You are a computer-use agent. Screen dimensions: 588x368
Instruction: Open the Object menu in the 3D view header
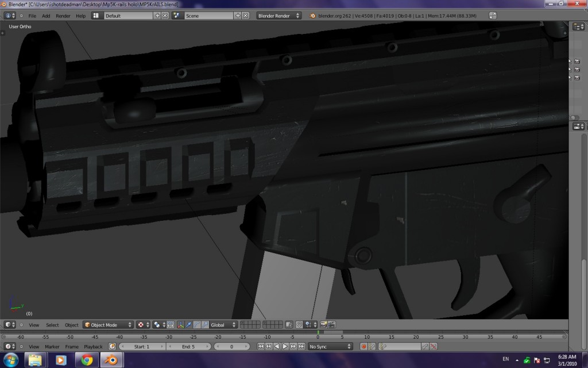coord(71,324)
